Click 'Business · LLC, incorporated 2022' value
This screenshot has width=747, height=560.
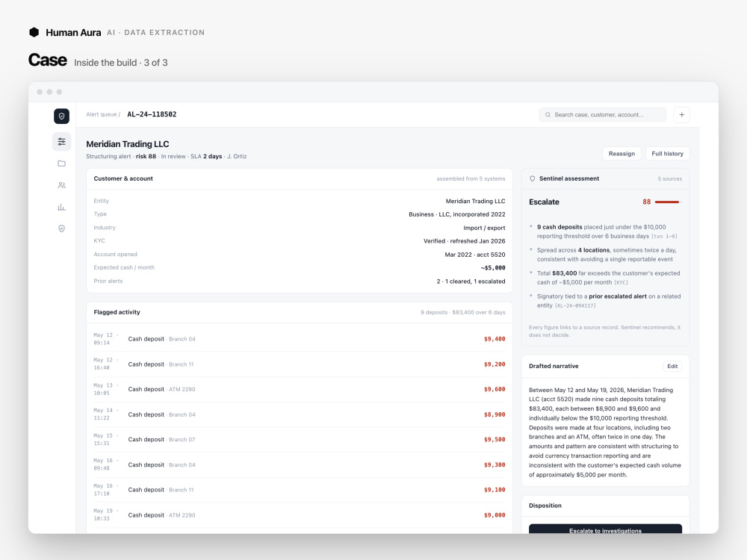(x=457, y=214)
